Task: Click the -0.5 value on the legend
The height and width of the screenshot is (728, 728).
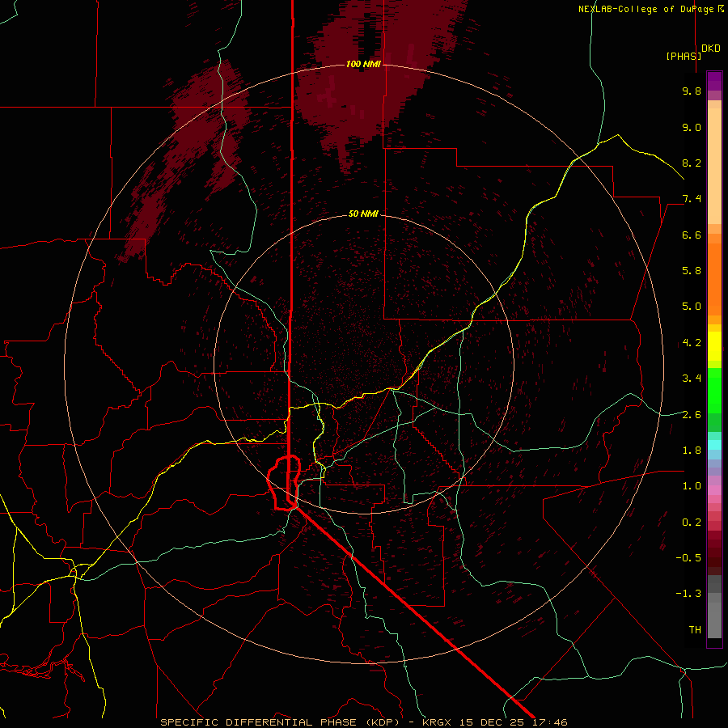Action: (688, 558)
